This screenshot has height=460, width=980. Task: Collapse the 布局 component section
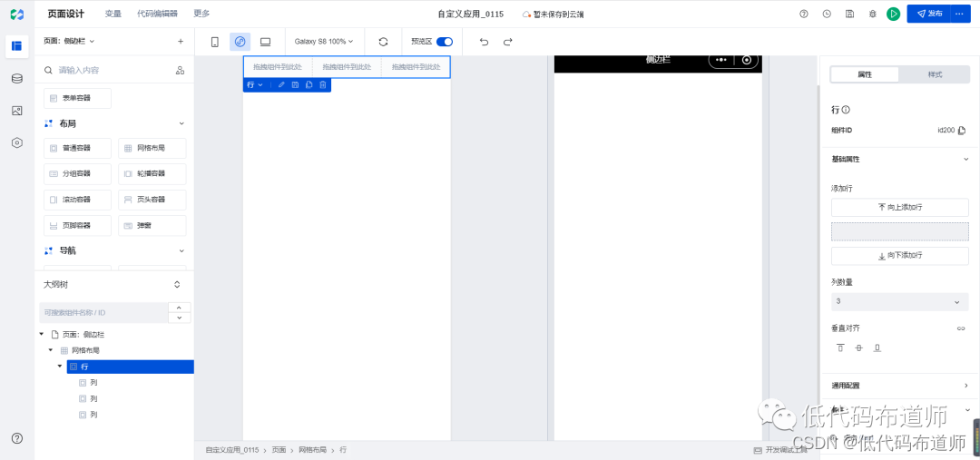[181, 123]
